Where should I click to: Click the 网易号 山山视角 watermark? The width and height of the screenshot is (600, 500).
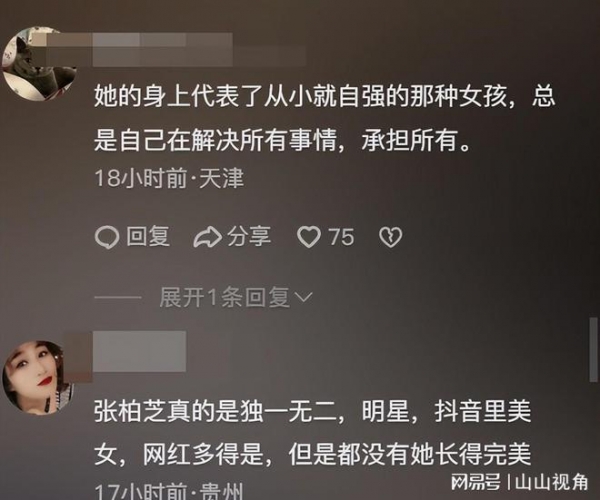[519, 482]
